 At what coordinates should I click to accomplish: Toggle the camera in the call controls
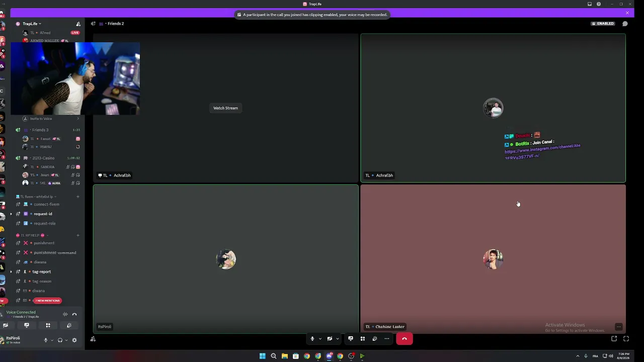click(x=330, y=339)
